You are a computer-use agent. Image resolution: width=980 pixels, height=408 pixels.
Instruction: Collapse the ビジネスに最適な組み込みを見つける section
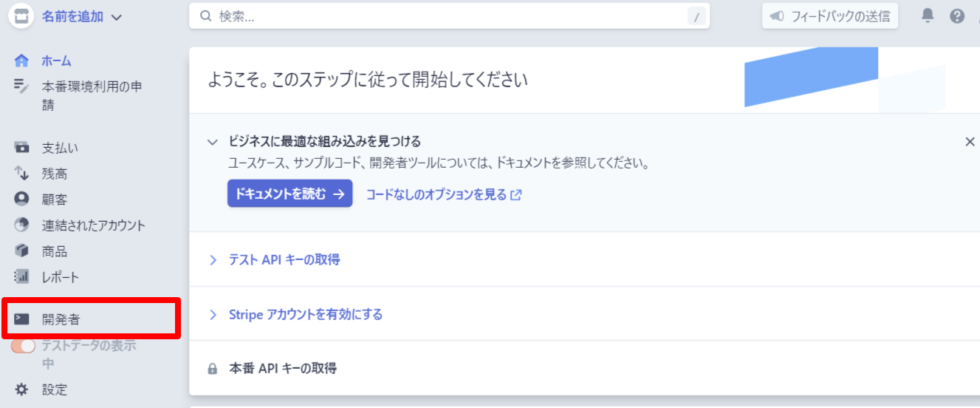tap(213, 142)
